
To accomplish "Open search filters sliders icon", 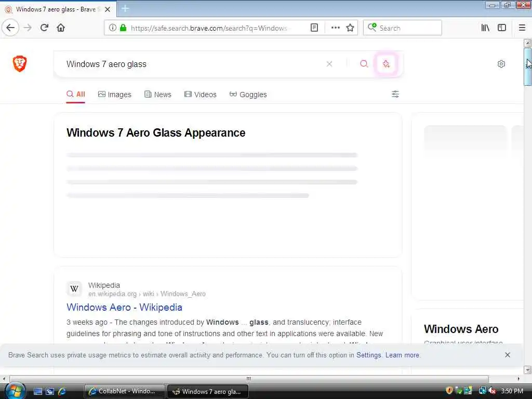I will (395, 94).
